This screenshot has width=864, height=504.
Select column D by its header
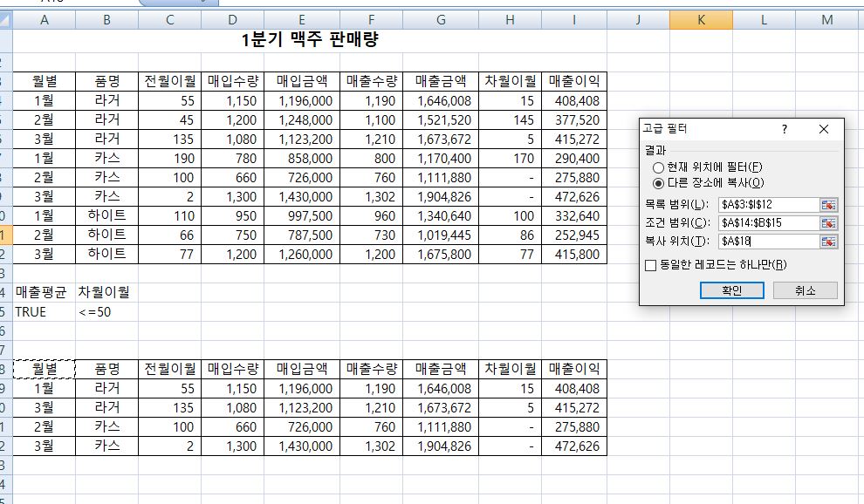(232, 20)
